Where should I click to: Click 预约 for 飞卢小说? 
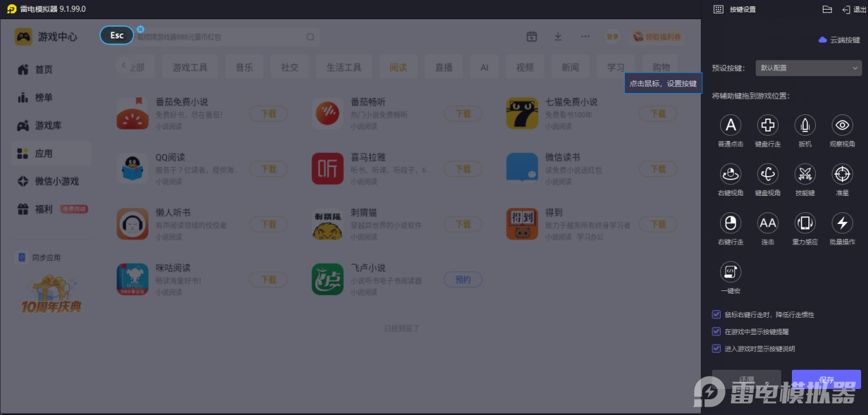(x=463, y=279)
